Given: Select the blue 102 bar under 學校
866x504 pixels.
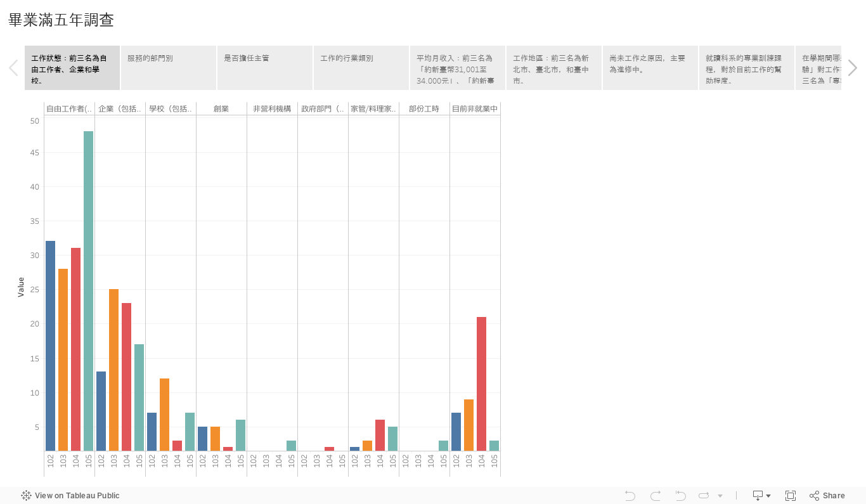Looking at the screenshot, I should pyautogui.click(x=152, y=432).
